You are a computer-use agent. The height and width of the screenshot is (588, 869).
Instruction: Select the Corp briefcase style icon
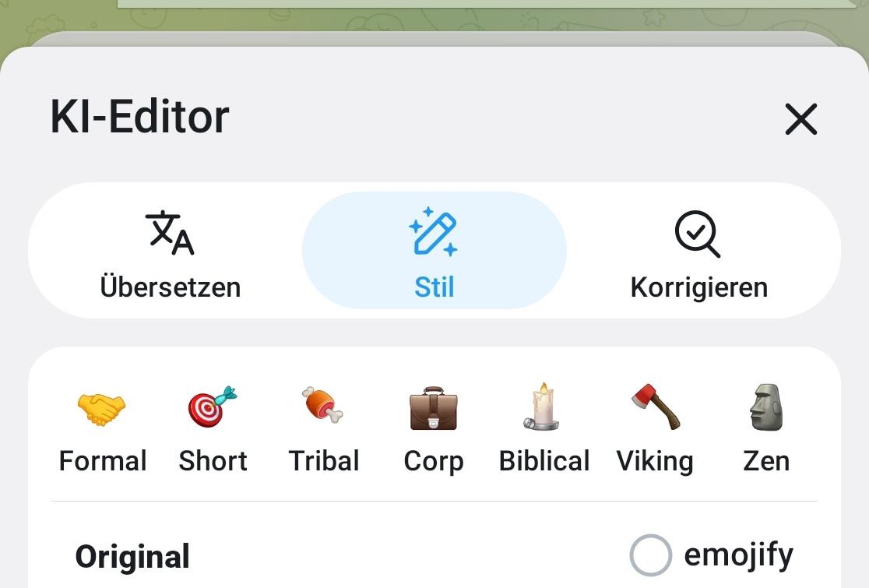(x=434, y=409)
